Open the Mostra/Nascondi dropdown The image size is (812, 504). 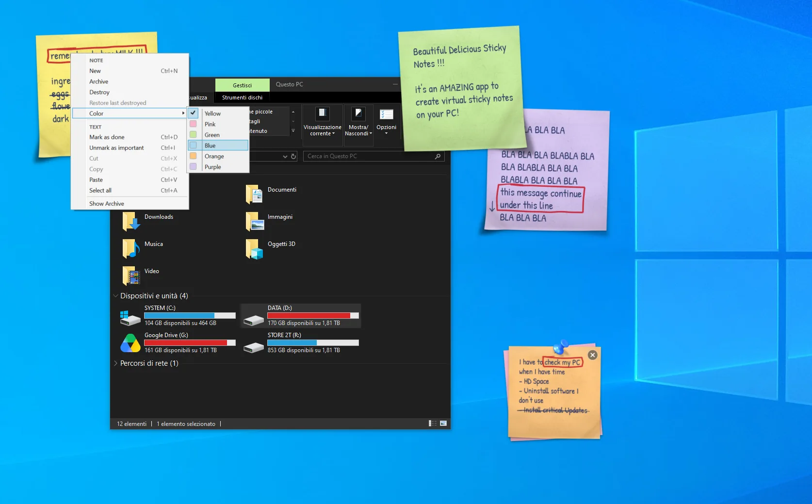click(x=358, y=125)
